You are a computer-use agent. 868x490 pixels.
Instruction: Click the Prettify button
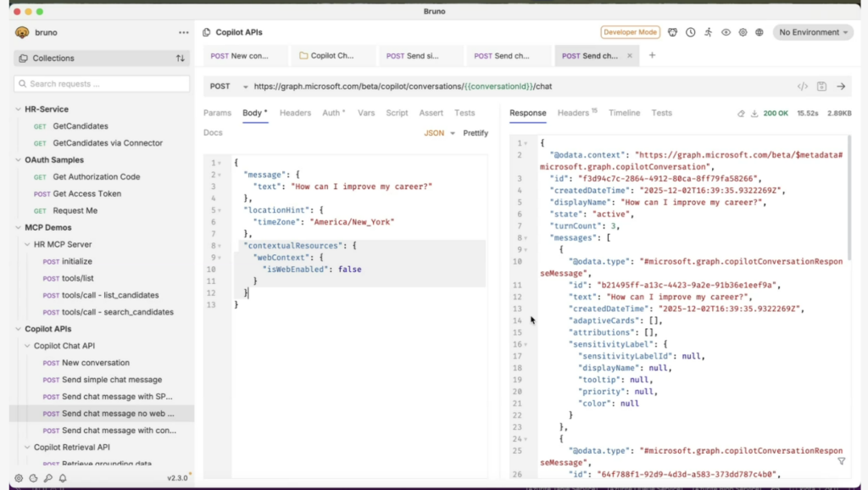476,133
